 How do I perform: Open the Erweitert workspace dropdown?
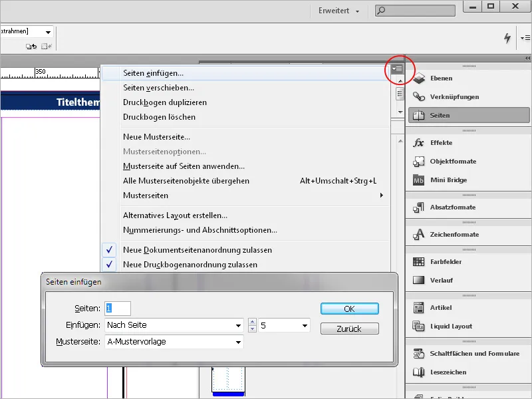point(338,11)
